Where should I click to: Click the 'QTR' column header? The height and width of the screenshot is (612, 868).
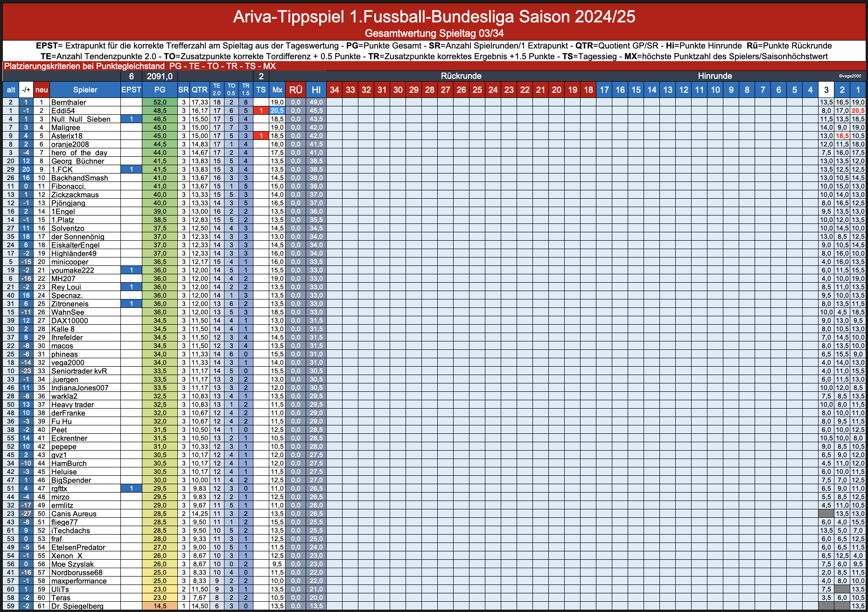click(x=199, y=90)
